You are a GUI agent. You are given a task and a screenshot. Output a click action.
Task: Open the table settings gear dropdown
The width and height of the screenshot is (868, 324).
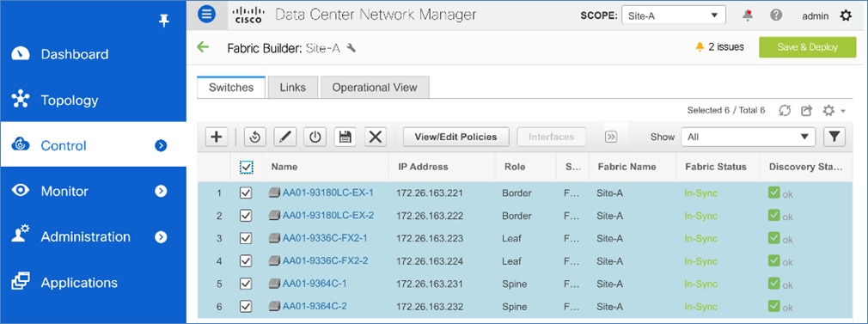tap(834, 111)
